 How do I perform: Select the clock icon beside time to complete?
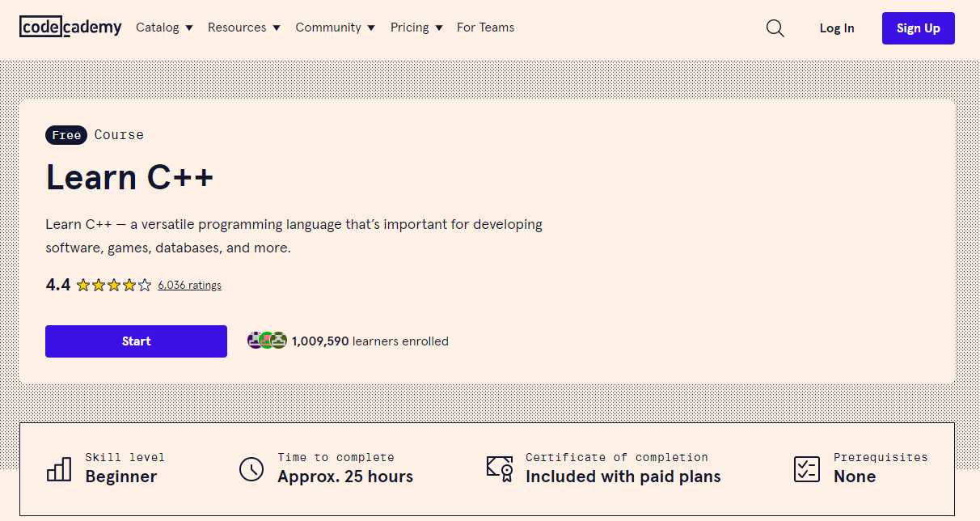(x=251, y=468)
